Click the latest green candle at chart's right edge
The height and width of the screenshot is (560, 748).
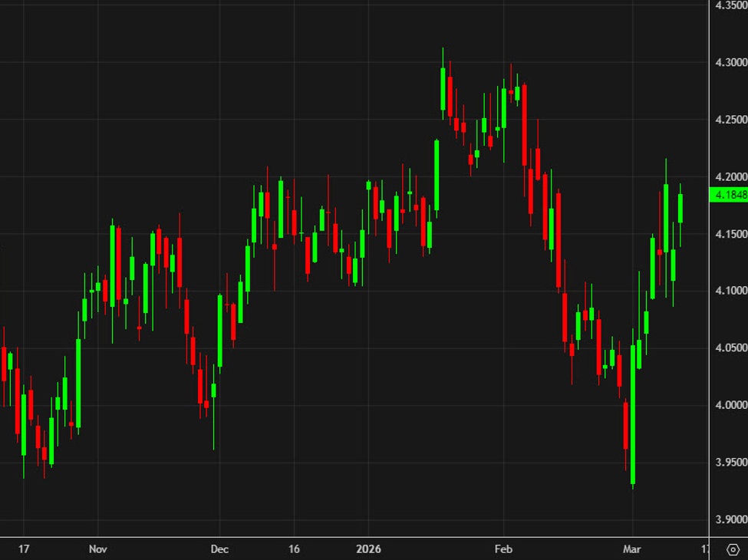pos(680,209)
